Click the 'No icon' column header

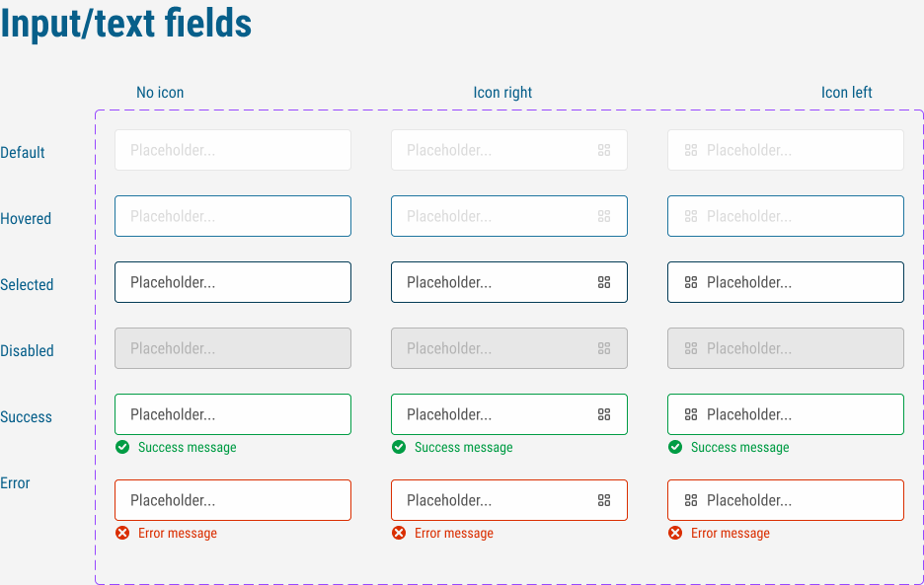point(160,93)
